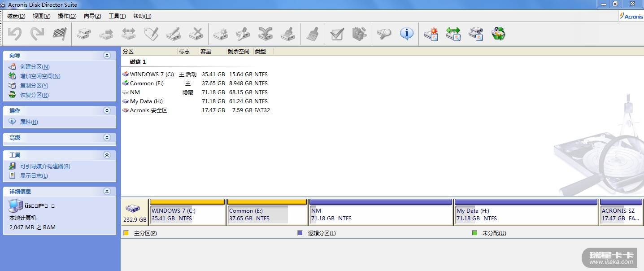The height and width of the screenshot is (271, 644).
Task: Sort by the 分区 column header
Action: [x=149, y=52]
